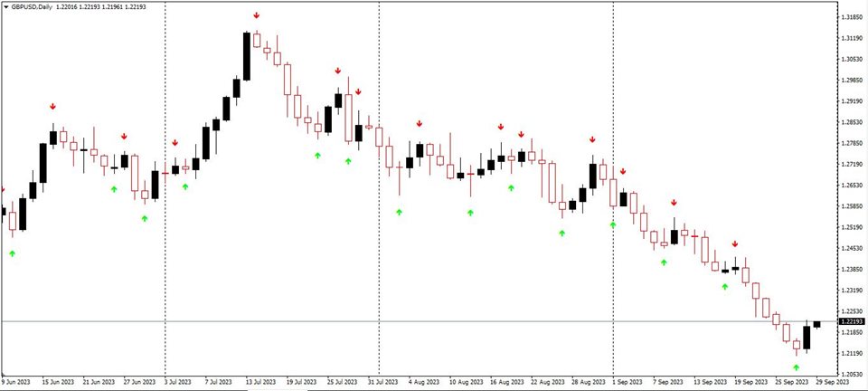Open the chart menu triangle beside GBPUSD,Daily
Screen dimensions: 868x391
[6, 7]
